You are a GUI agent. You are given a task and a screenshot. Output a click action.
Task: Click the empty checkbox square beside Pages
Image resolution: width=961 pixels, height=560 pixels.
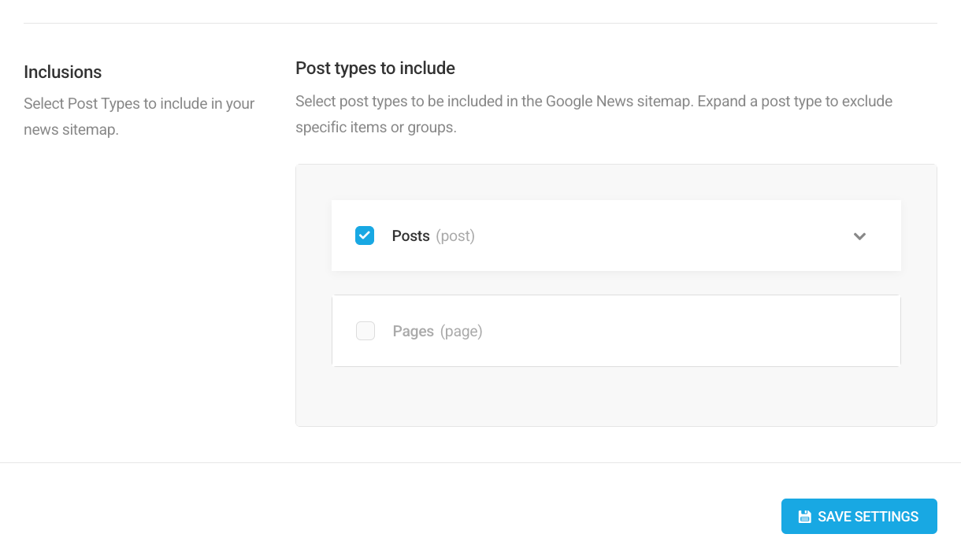coord(365,330)
